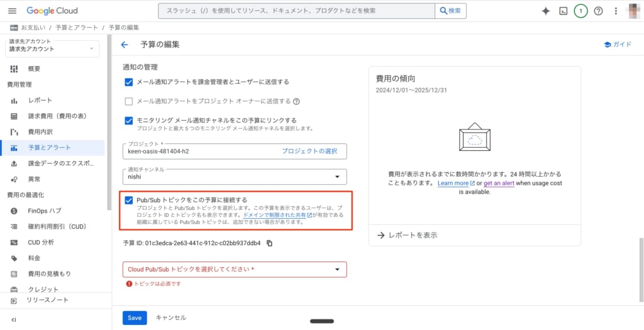The image size is (644, 330).
Task: Open Gemini AI sparkle icon
Action: click(545, 11)
